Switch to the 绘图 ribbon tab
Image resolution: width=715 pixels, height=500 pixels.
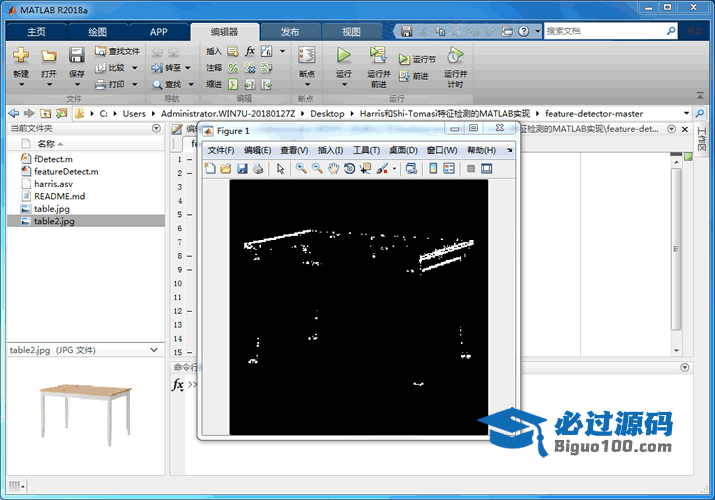point(97,32)
